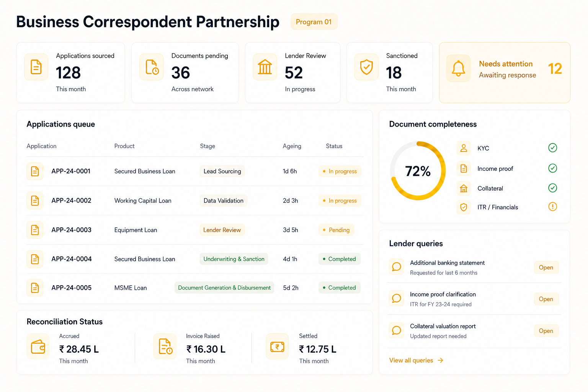Select the rupee banknote icon beside Settled

pos(277,346)
